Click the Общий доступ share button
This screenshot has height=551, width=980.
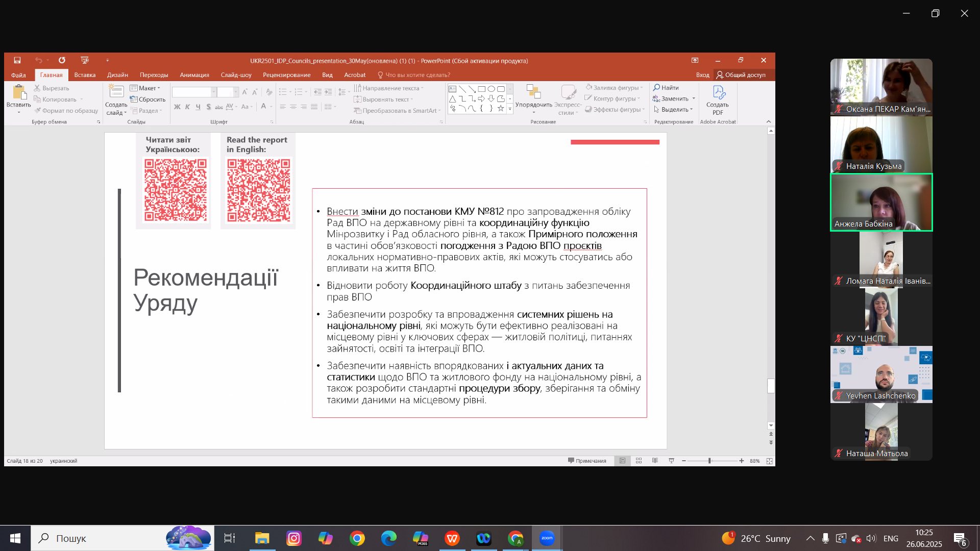pos(741,74)
